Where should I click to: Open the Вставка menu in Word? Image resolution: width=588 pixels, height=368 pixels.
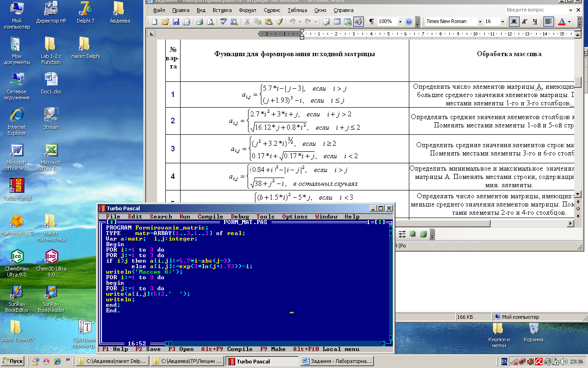222,10
